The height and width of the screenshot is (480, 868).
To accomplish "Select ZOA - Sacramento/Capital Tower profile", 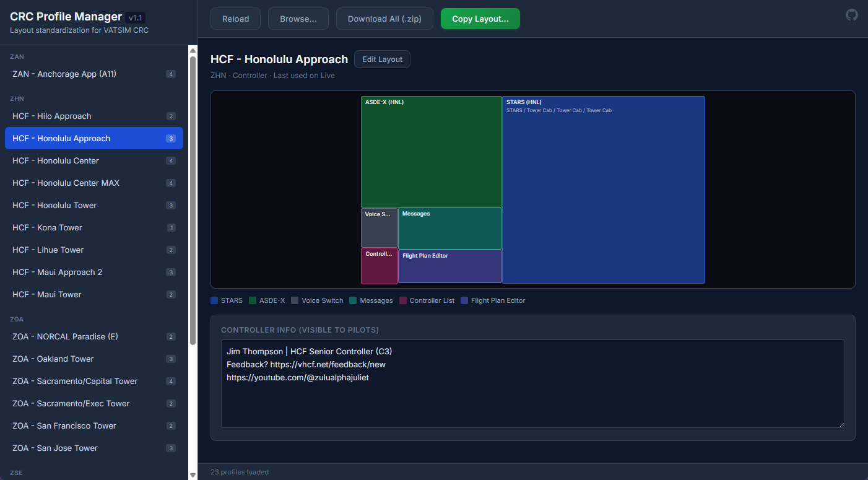I will pyautogui.click(x=94, y=381).
